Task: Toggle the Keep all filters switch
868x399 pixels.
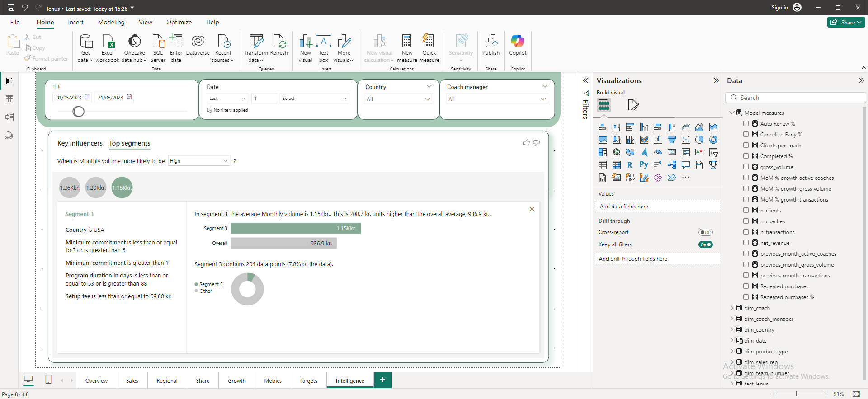Action: pos(705,244)
